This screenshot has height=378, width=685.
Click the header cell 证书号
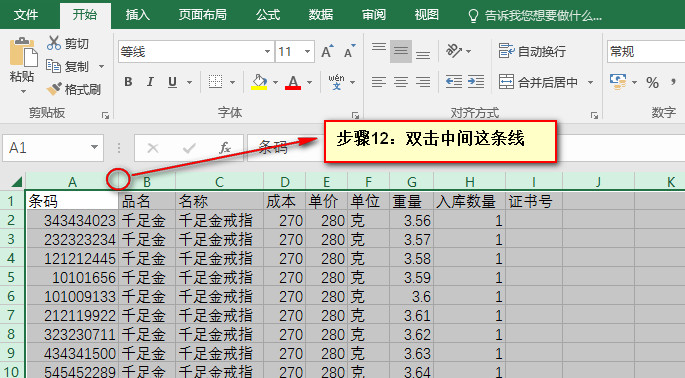[534, 201]
